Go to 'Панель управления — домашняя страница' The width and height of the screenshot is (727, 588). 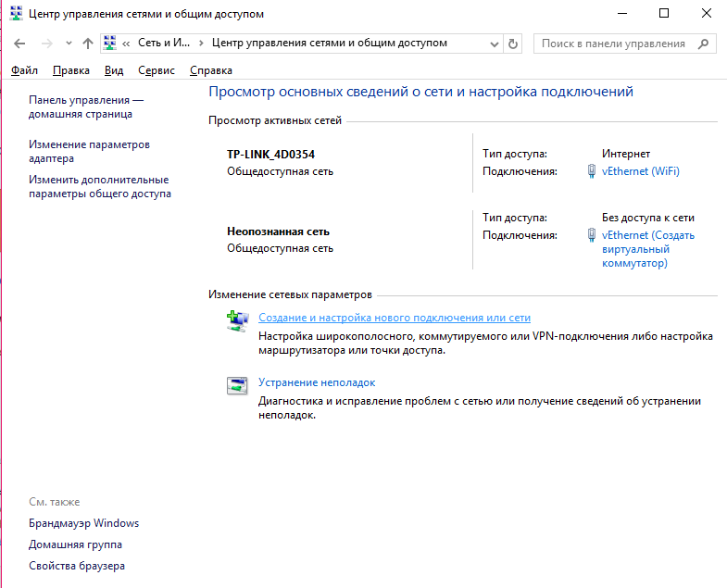[x=86, y=107]
